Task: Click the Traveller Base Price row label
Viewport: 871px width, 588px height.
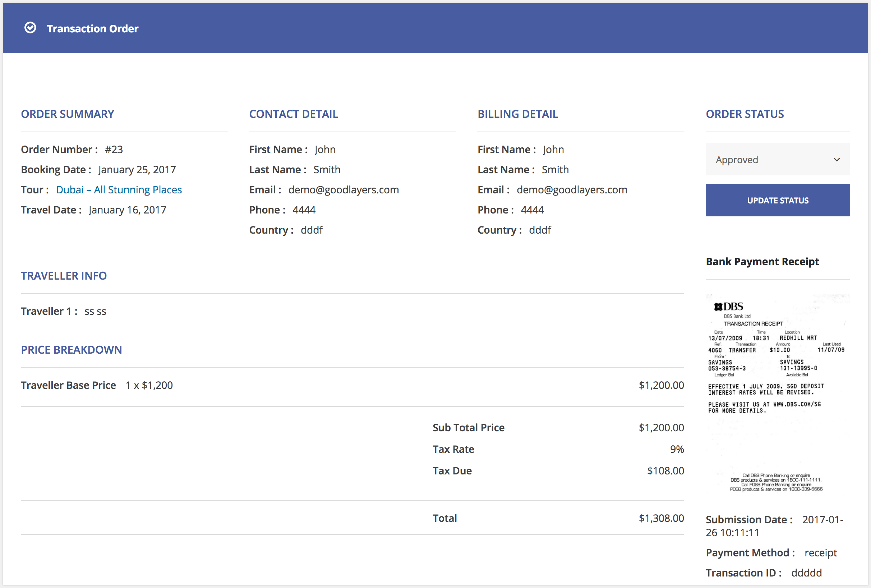Action: click(x=68, y=385)
